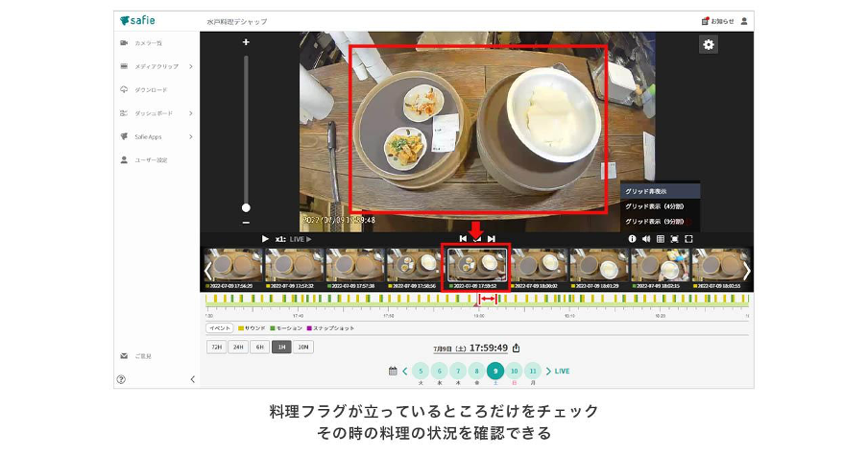Click the zoom slider handle
Viewport: 868px width, 457px height.
[x=246, y=207]
